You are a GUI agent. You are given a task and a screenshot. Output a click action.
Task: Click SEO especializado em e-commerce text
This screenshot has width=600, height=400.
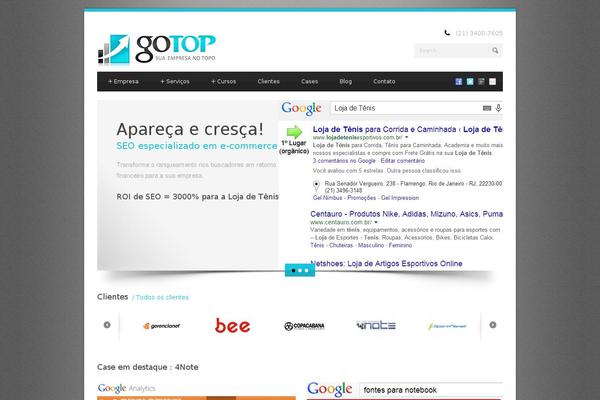[x=197, y=146]
